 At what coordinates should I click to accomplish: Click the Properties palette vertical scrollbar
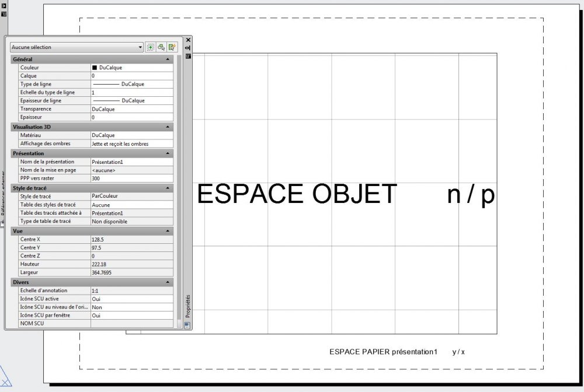click(x=179, y=190)
